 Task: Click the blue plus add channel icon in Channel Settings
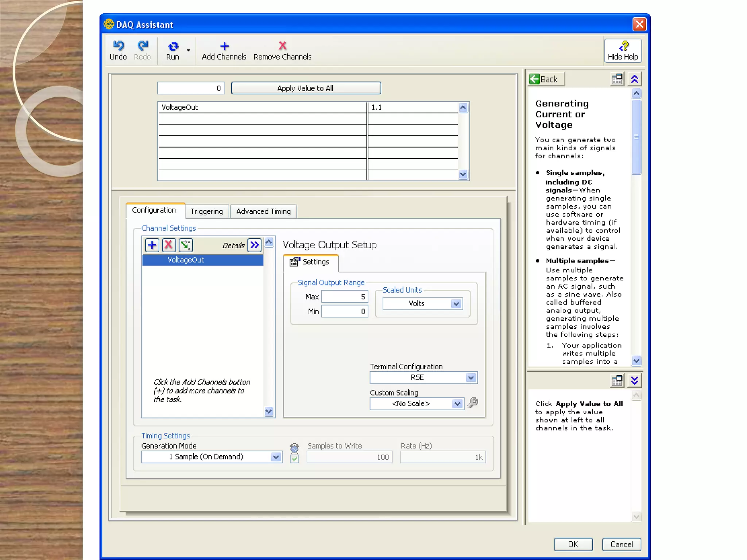pyautogui.click(x=152, y=245)
